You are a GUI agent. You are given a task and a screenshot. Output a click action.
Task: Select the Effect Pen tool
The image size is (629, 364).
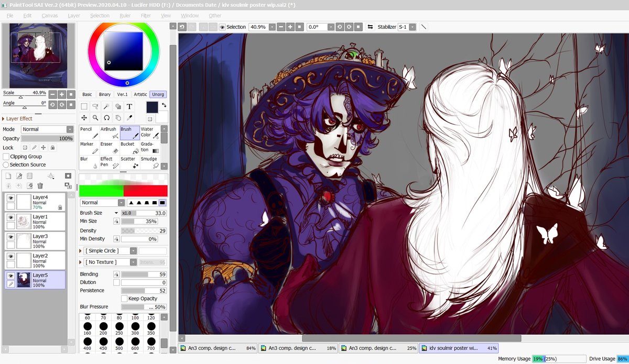[109, 162]
